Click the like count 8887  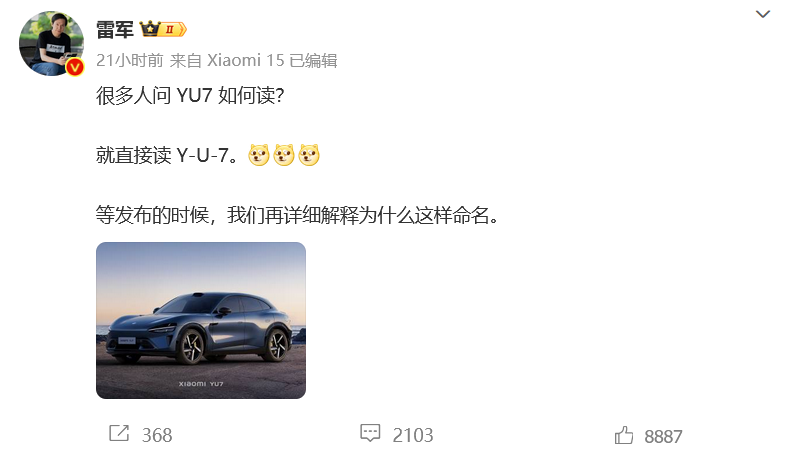coord(663,436)
